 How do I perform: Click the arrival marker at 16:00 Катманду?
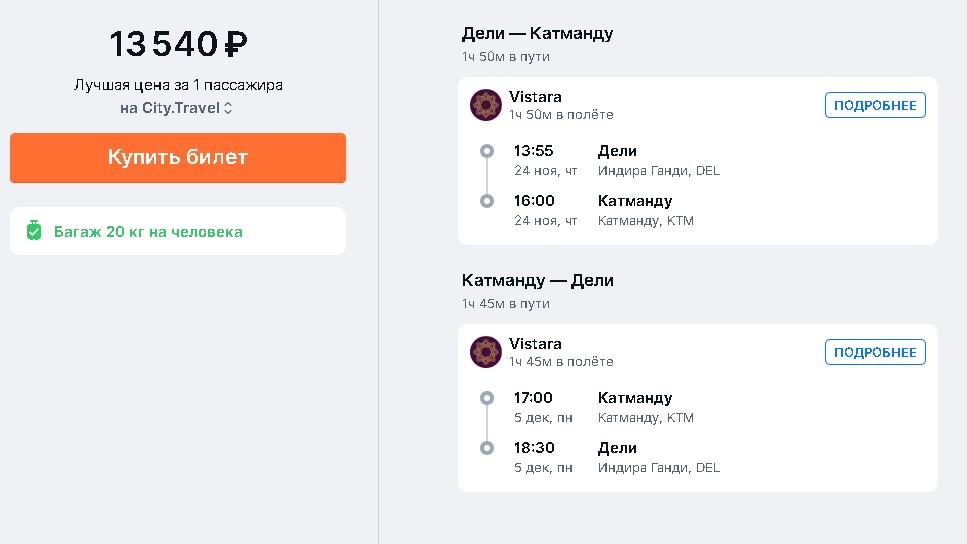click(x=487, y=201)
